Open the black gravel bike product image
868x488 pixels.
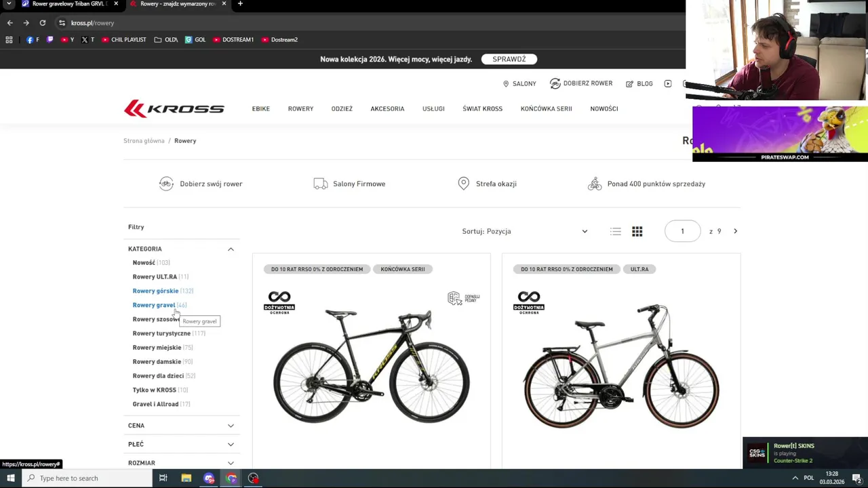pos(372,366)
